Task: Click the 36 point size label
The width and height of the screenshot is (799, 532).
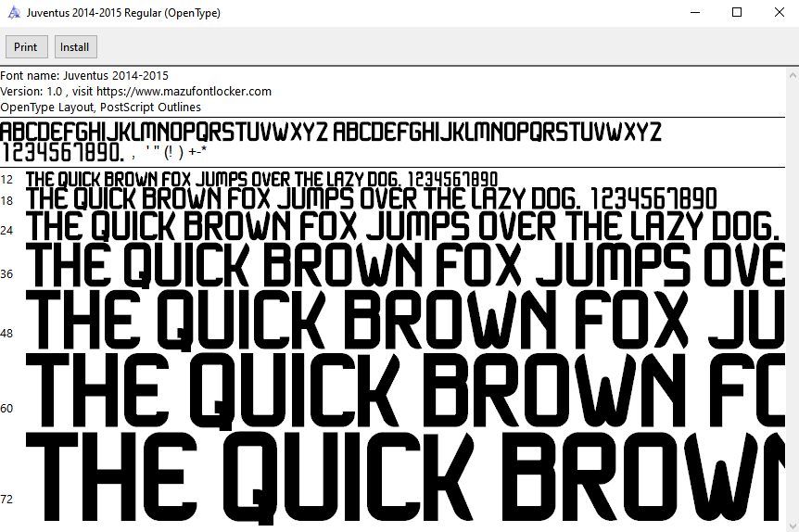Action: coord(6,274)
